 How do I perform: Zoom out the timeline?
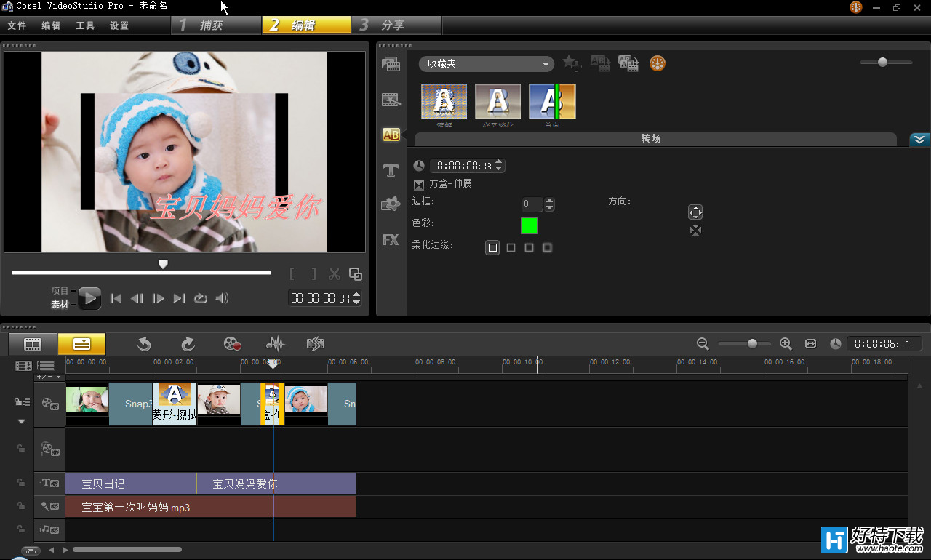point(703,343)
